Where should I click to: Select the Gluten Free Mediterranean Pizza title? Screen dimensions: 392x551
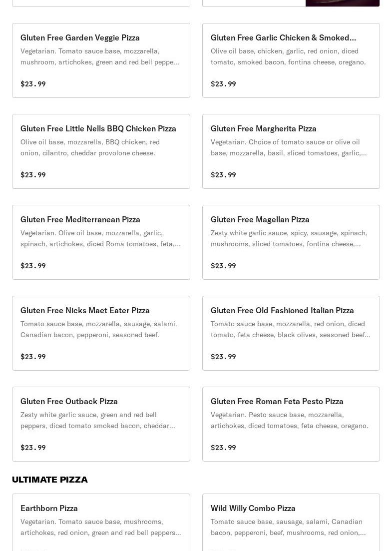point(80,219)
